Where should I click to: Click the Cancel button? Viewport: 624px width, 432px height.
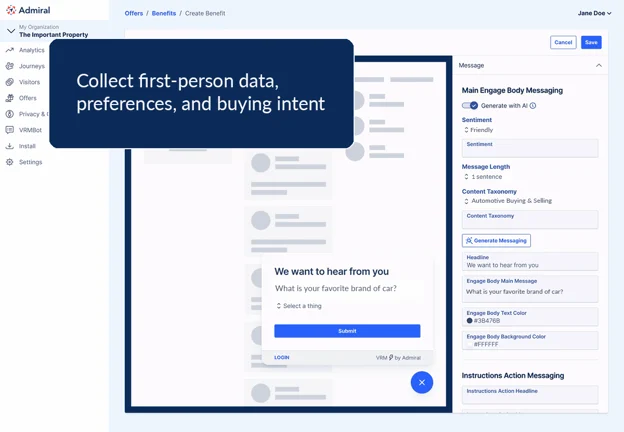[x=563, y=42]
